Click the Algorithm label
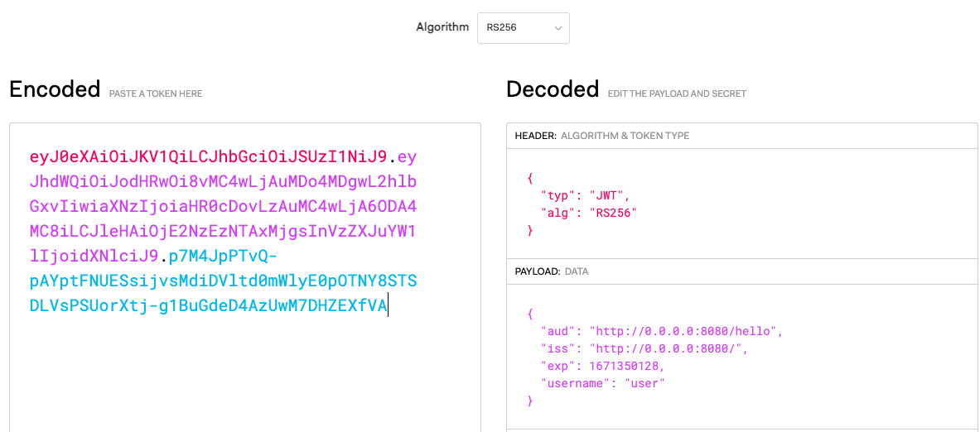Image resolution: width=980 pixels, height=432 pixels. coord(442,27)
